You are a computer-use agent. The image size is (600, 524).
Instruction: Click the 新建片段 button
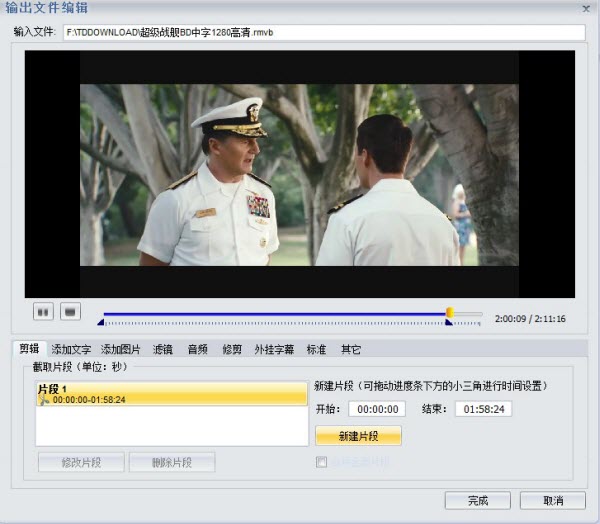pyautogui.click(x=359, y=436)
